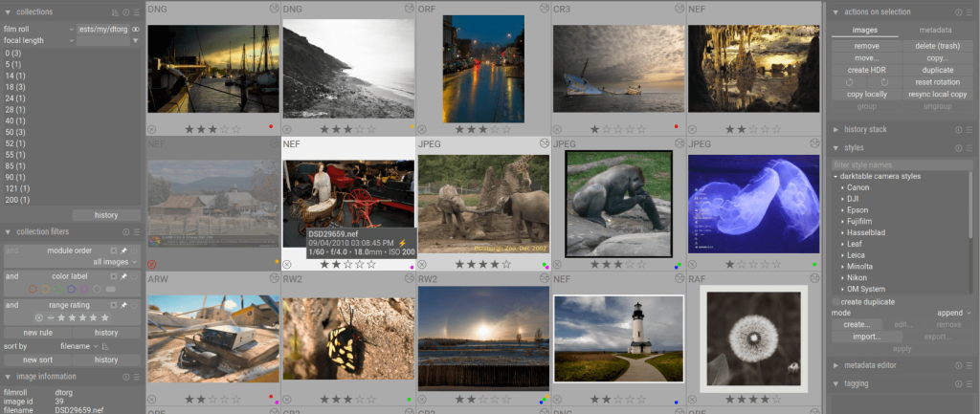980x414 pixels.
Task: Reset the styles module
Action: click(x=959, y=148)
